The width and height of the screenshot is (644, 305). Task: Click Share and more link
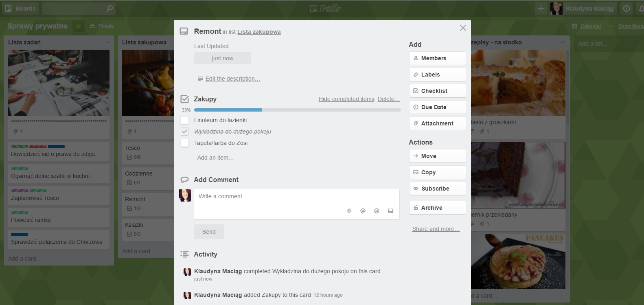coord(436,229)
